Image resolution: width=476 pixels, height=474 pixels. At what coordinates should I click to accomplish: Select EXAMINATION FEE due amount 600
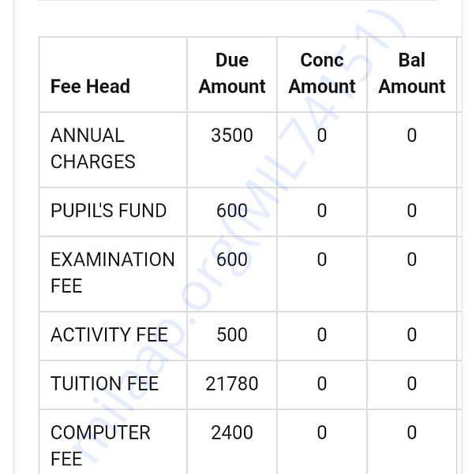click(x=232, y=259)
